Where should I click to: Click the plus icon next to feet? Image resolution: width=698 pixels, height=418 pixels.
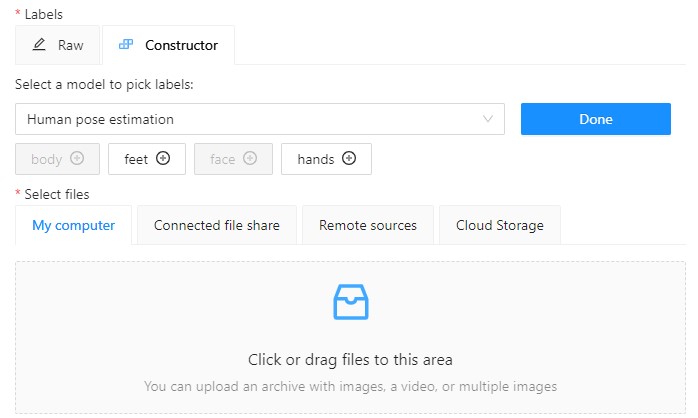pyautogui.click(x=163, y=158)
